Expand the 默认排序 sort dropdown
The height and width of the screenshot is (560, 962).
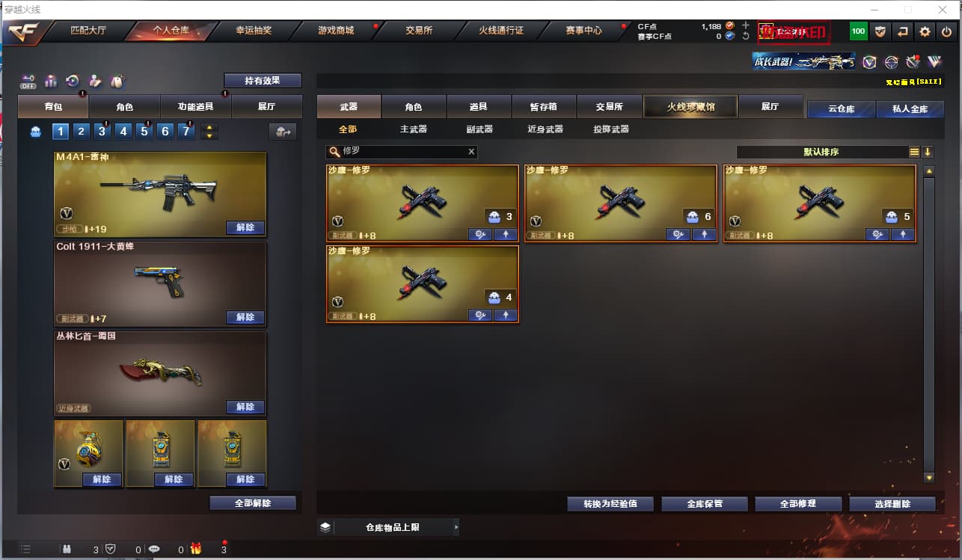coord(821,152)
